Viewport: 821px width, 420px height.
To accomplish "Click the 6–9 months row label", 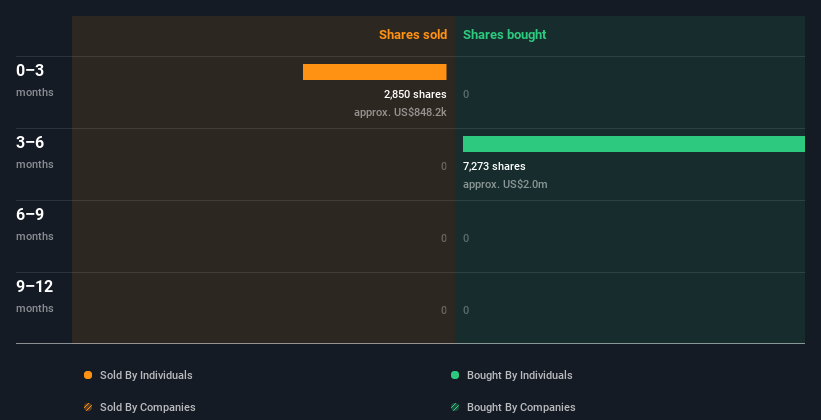I will (x=35, y=224).
